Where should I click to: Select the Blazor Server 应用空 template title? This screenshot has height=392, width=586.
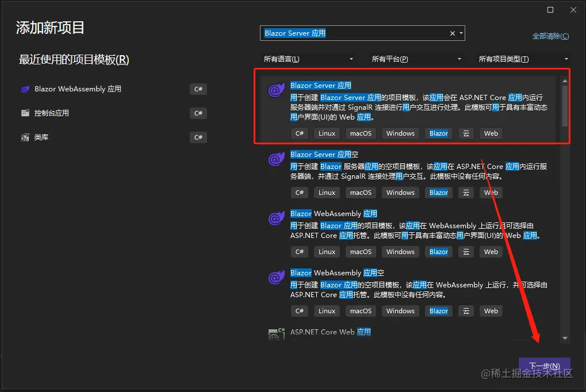tap(324, 155)
